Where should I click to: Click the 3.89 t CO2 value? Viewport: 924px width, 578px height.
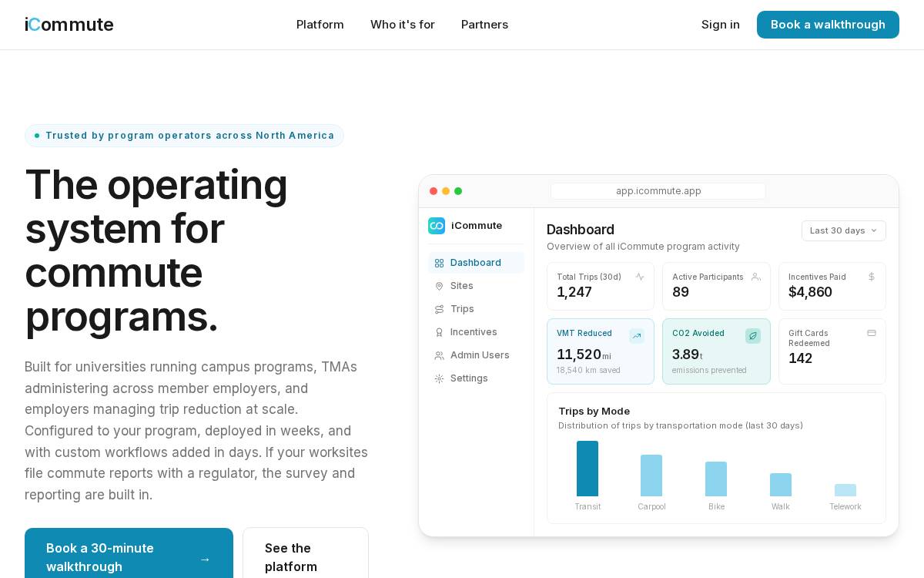[x=688, y=355]
